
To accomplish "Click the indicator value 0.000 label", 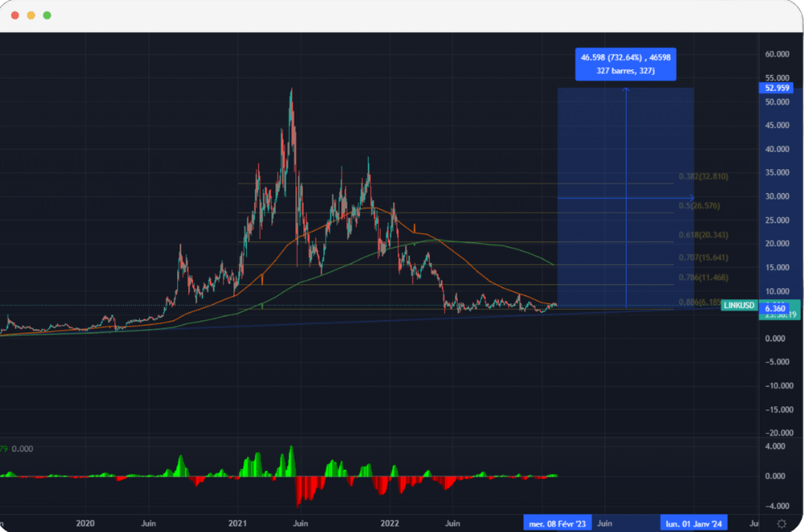I will [x=22, y=449].
